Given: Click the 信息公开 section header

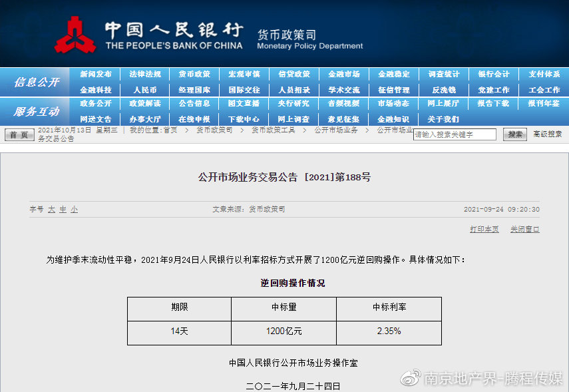Looking at the screenshot, I should click(x=37, y=82).
